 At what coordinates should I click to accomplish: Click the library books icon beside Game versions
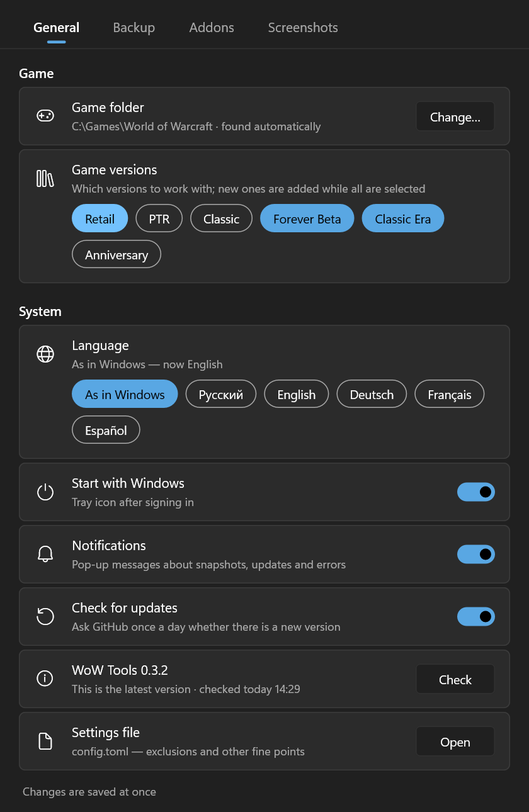pos(45,179)
